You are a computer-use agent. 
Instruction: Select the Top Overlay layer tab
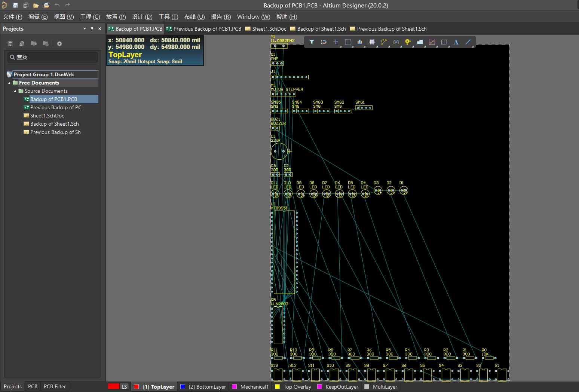[x=293, y=387]
